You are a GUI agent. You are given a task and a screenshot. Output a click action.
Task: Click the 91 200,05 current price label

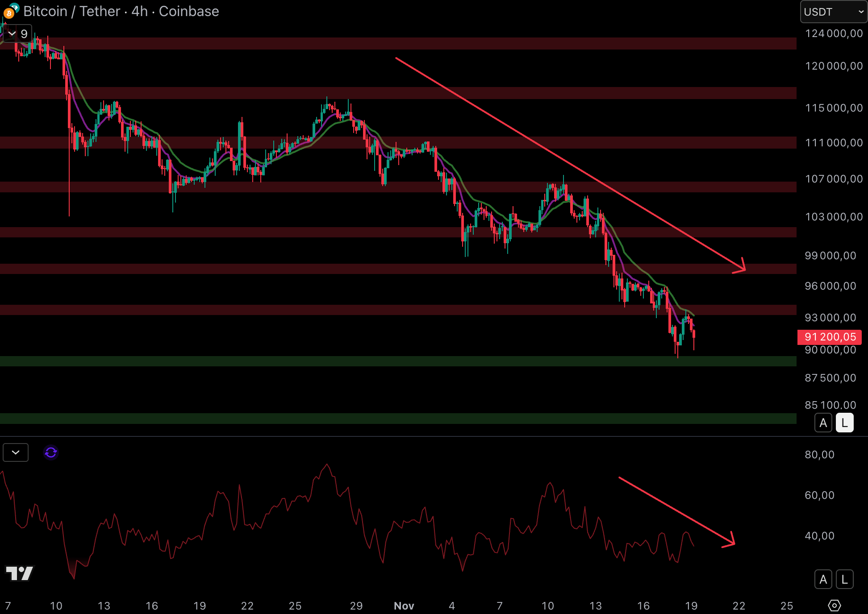[830, 337]
